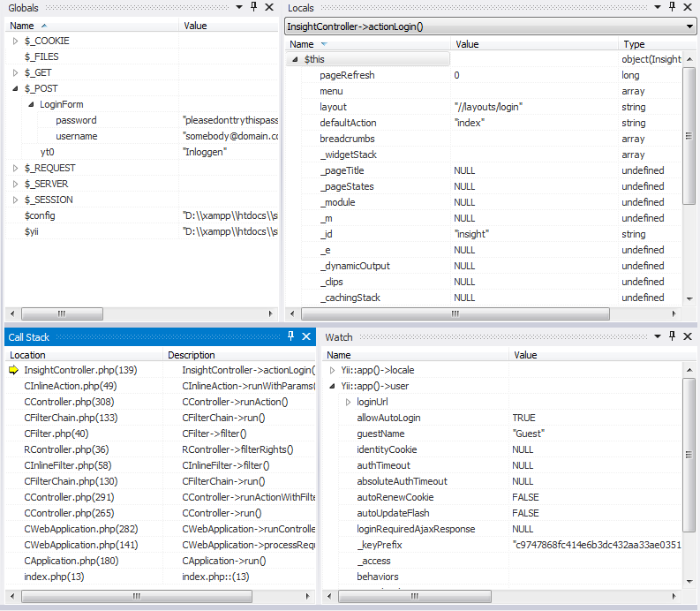
Task: Close the Globals panel
Action: 269,7
